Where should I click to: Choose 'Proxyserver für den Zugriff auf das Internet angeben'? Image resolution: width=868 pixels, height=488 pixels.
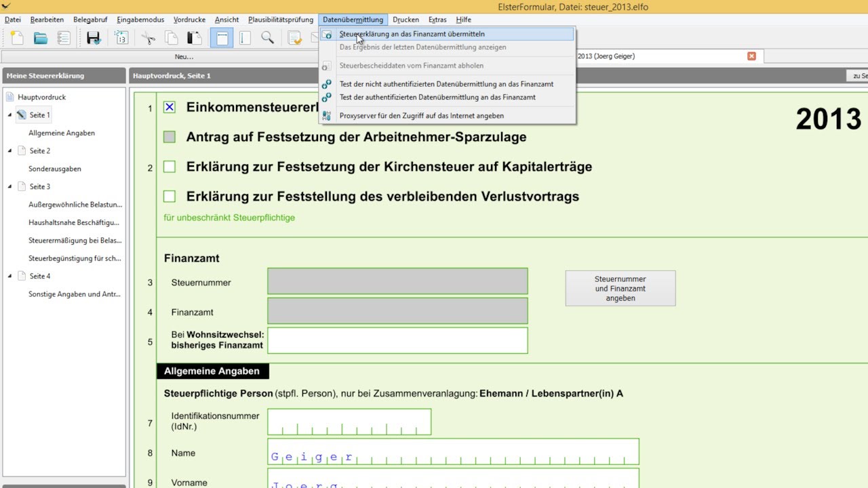[447, 116]
